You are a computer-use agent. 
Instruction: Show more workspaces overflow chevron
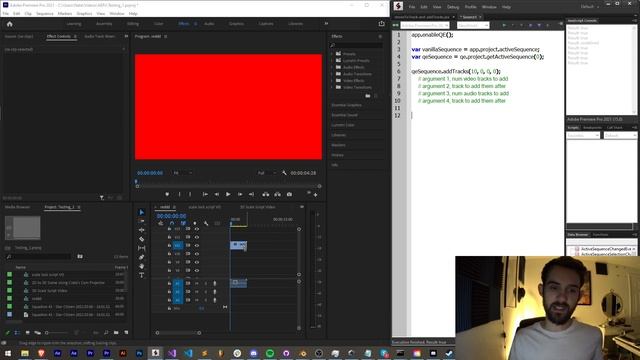tap(326, 24)
